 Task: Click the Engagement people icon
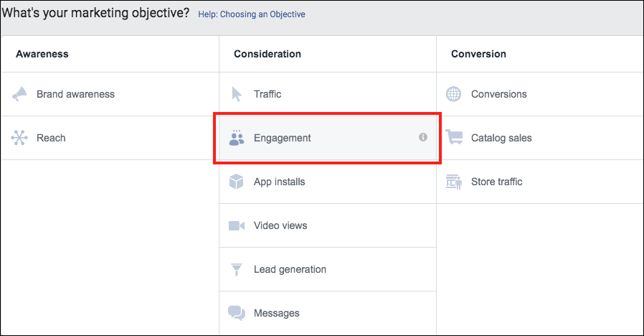(237, 138)
